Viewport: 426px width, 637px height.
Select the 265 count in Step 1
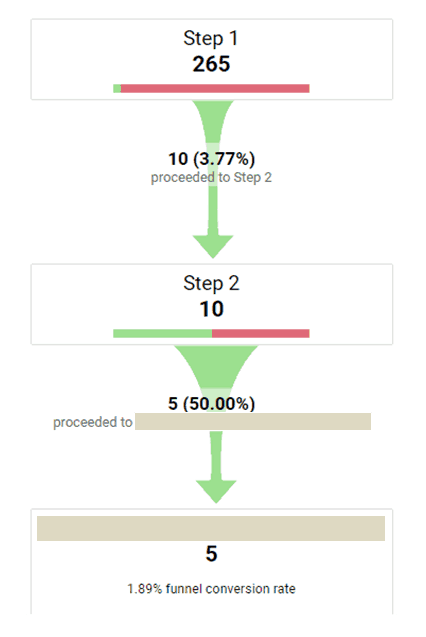point(211,64)
